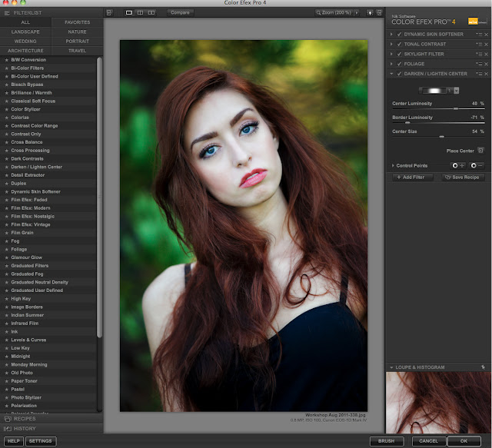Disable the Skylight Filter checkbox

point(399,55)
